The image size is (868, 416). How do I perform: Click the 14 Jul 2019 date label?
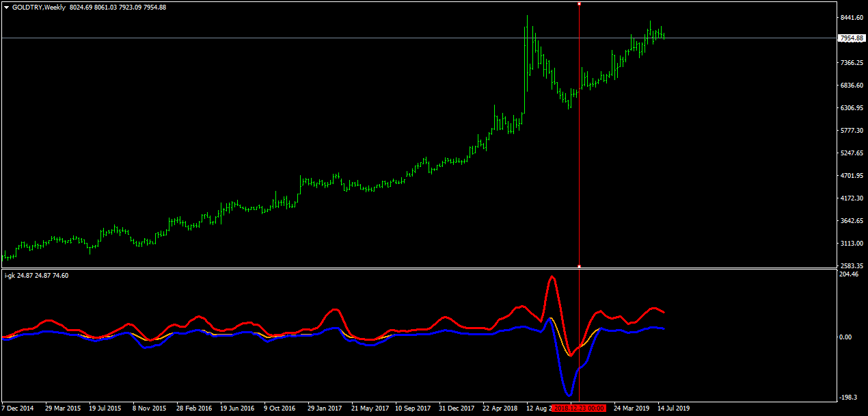(x=674, y=408)
